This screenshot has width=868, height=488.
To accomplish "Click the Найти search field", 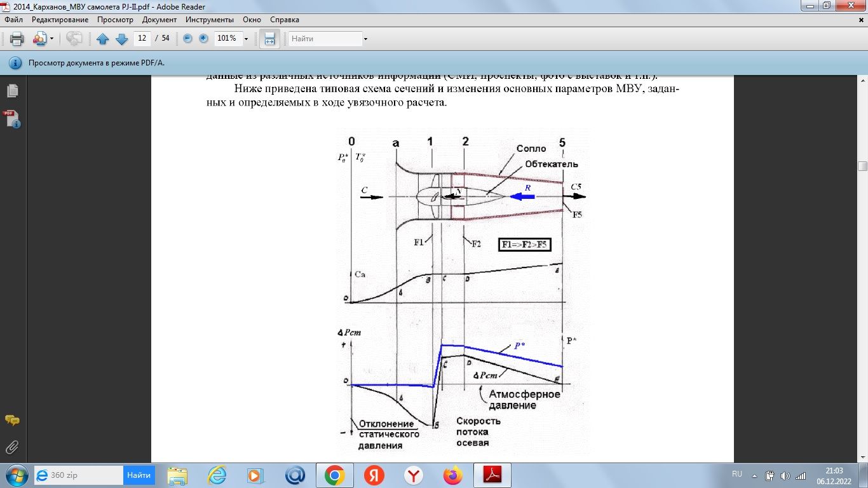I will point(325,39).
